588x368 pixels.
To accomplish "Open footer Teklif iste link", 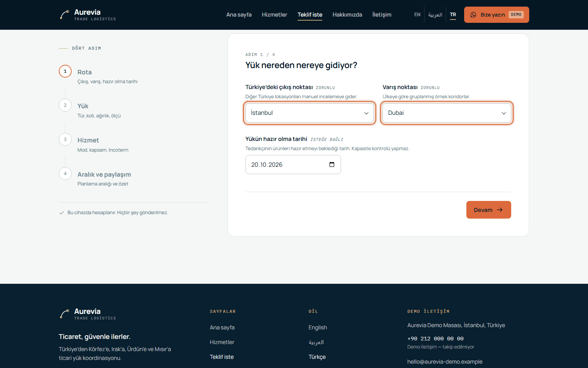I will 222,357.
